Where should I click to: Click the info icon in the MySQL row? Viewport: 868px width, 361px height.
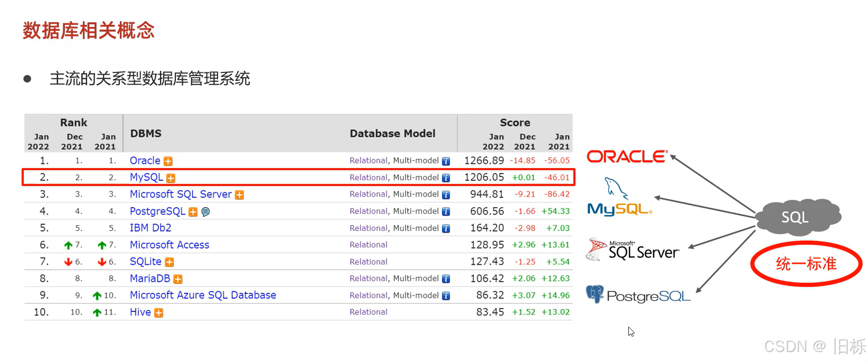click(x=446, y=178)
